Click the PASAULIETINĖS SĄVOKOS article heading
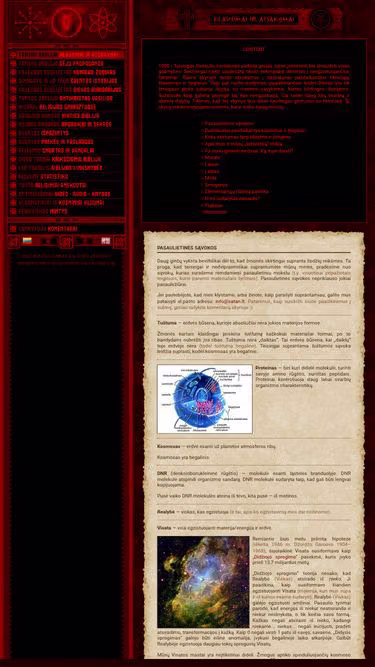 [187, 248]
